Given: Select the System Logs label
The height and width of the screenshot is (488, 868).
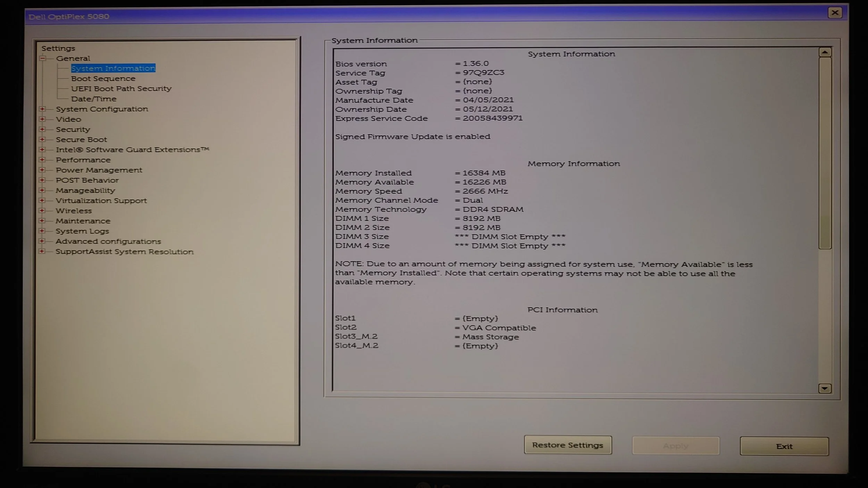Looking at the screenshot, I should (x=82, y=231).
